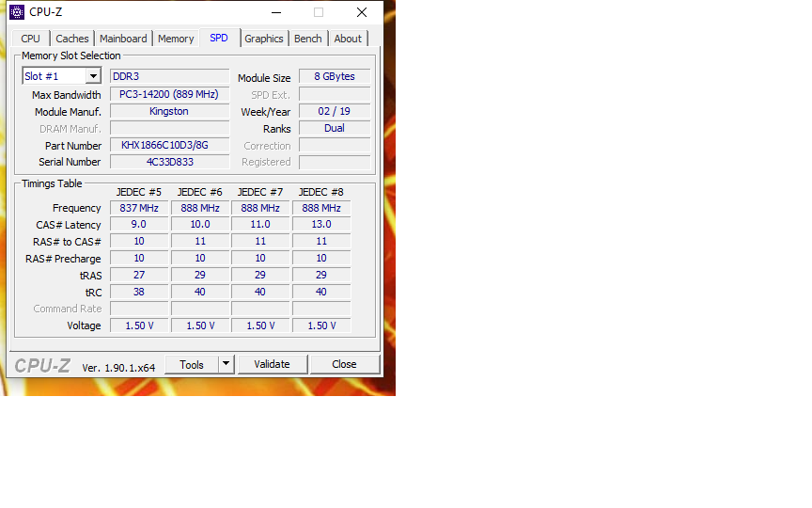The height and width of the screenshot is (508, 812).
Task: Click the 837 MHz frequency cell
Action: [x=139, y=208]
